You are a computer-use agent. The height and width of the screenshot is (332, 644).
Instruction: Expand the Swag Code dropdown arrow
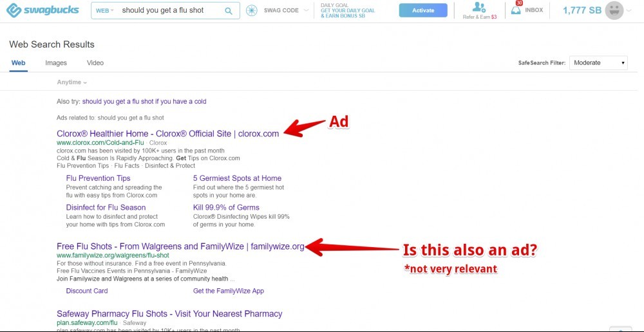click(x=305, y=10)
